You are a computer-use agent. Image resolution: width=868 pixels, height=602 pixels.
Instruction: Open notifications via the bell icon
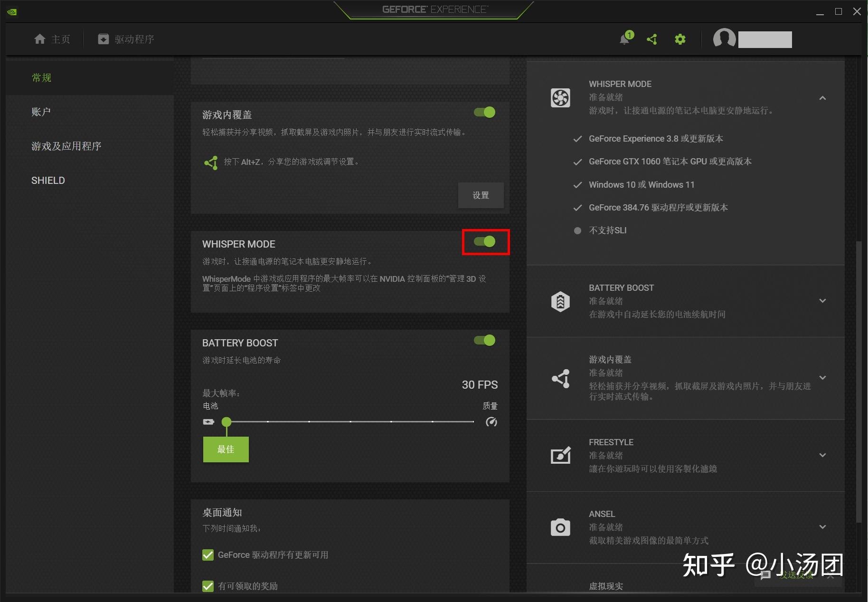click(x=624, y=39)
